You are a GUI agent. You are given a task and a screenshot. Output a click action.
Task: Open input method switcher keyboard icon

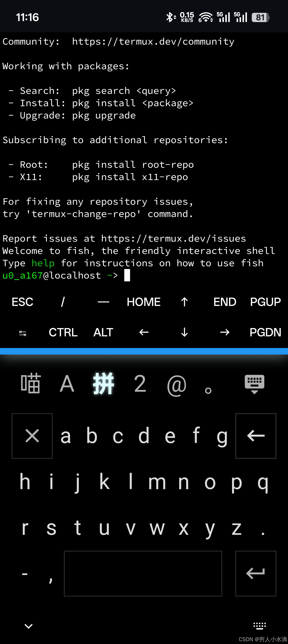259,626
